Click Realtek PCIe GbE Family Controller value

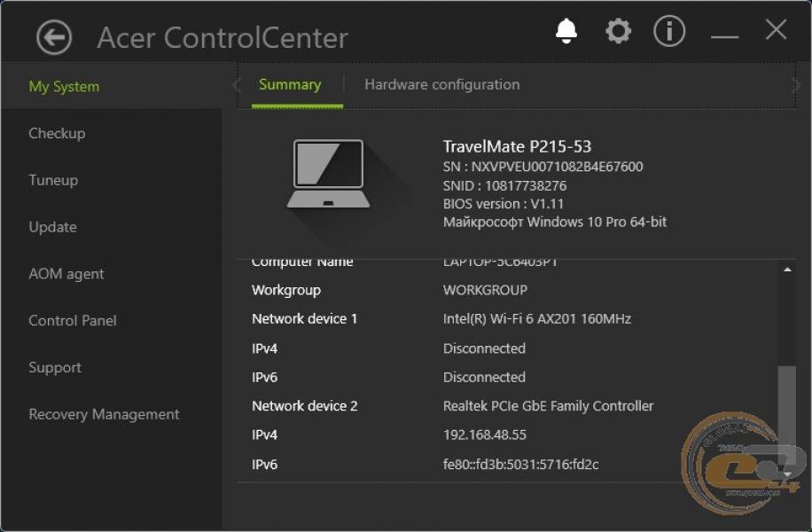pyautogui.click(x=548, y=406)
